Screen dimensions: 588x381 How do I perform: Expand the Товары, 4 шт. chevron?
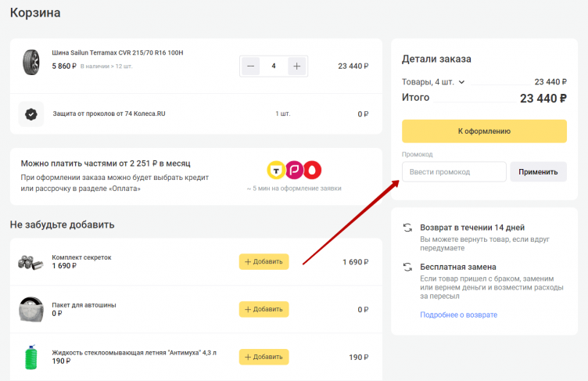461,82
